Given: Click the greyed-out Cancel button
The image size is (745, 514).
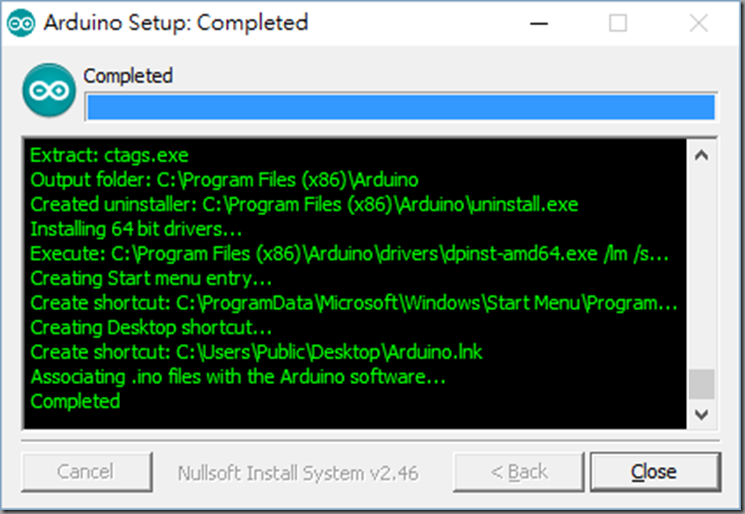Looking at the screenshot, I should 87,472.
